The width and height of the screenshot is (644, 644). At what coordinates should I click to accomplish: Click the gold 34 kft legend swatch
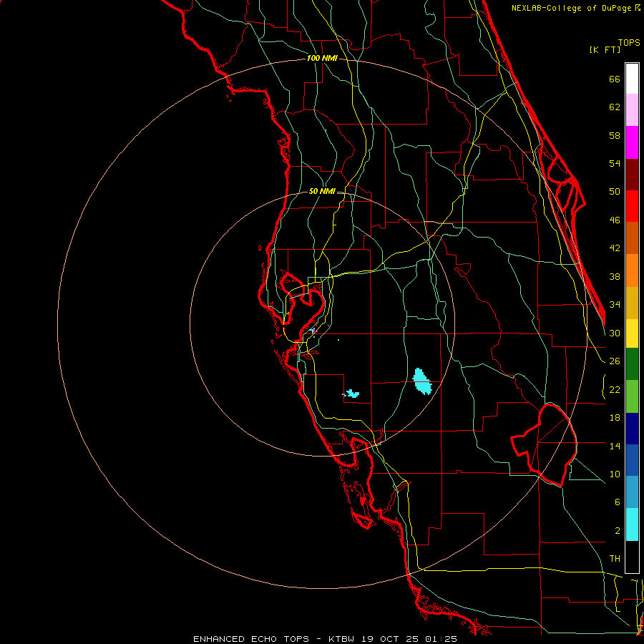[632, 302]
